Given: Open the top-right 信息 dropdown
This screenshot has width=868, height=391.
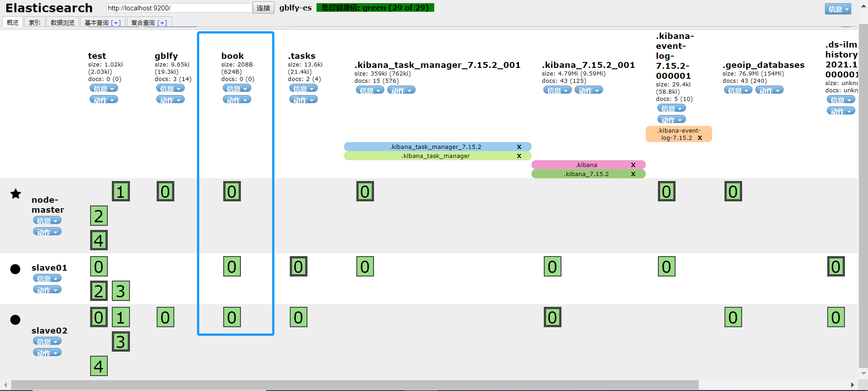Looking at the screenshot, I should pyautogui.click(x=838, y=9).
